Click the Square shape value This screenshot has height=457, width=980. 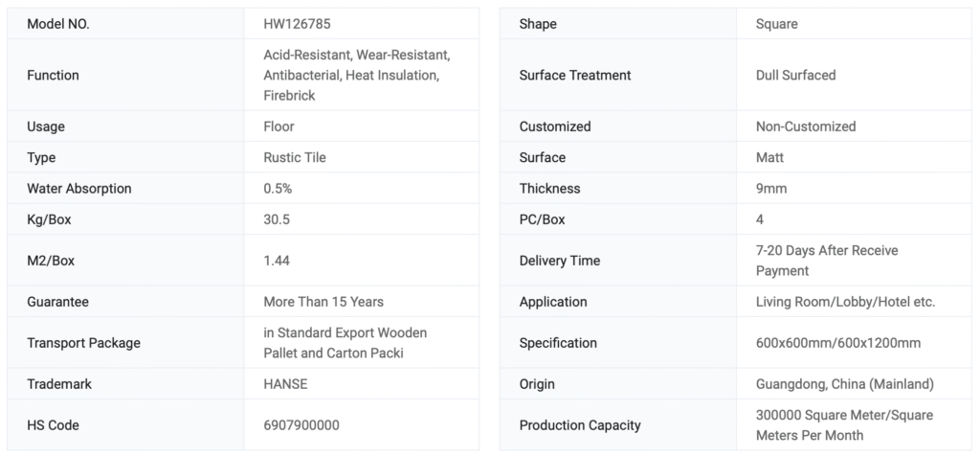(776, 24)
